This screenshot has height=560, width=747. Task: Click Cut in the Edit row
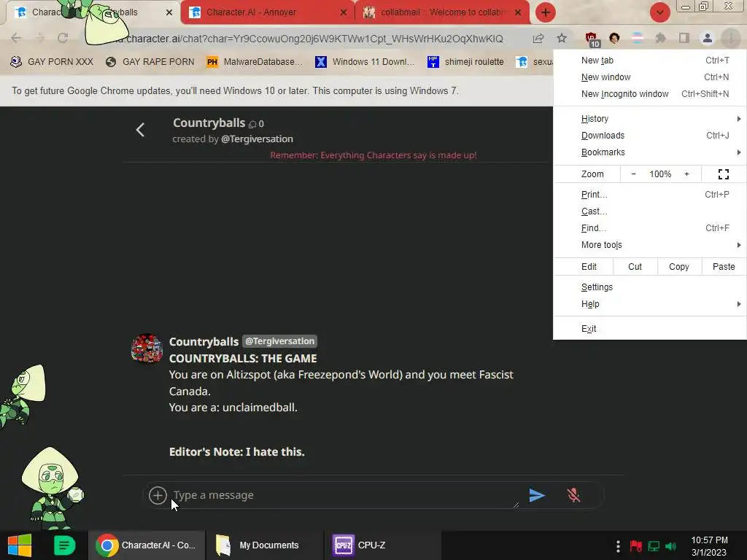point(635,267)
